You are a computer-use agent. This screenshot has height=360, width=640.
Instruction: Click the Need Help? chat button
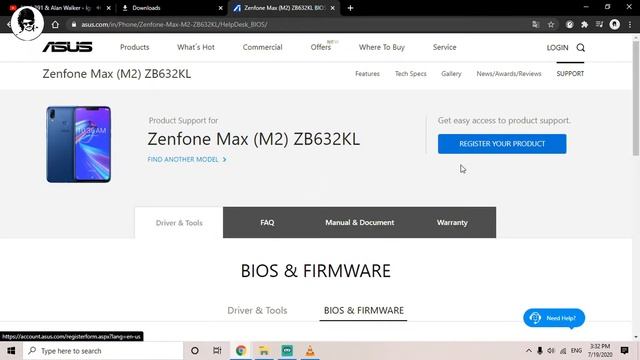(554, 318)
